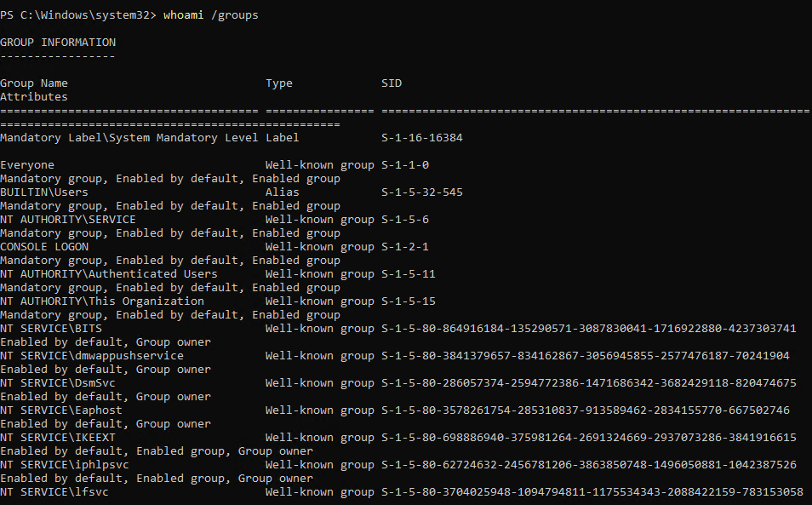
Task: Click the BUILTIN\Users group entry
Action: (x=44, y=192)
